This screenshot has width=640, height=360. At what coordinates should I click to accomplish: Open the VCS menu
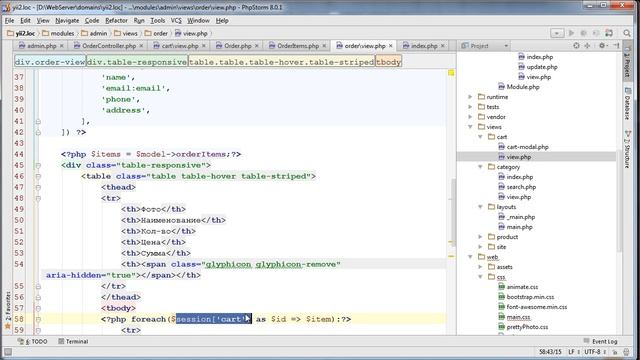tap(176, 20)
